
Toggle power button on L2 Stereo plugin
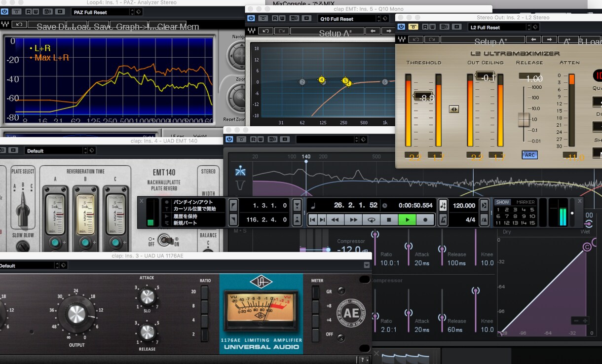coord(401,27)
